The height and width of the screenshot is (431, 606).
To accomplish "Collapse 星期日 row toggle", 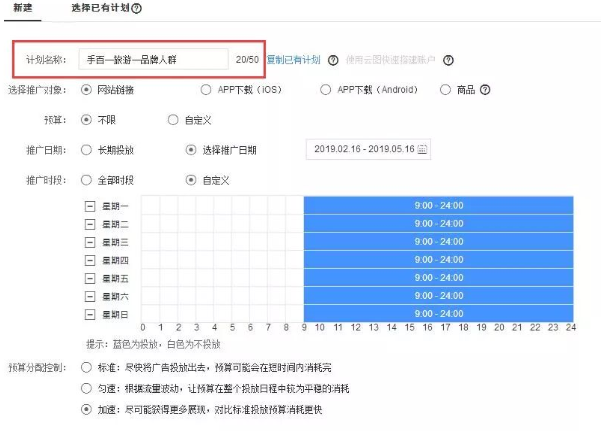I will pyautogui.click(x=90, y=315).
